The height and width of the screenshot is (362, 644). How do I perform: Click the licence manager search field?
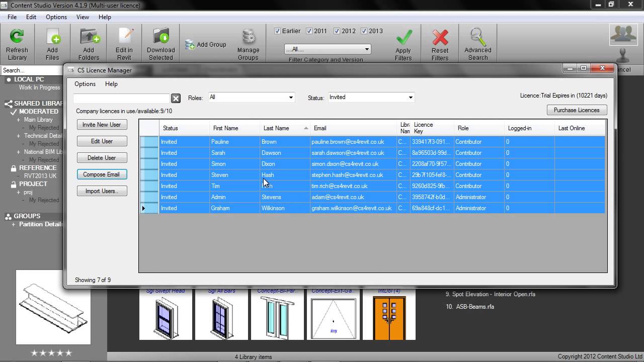(122, 99)
